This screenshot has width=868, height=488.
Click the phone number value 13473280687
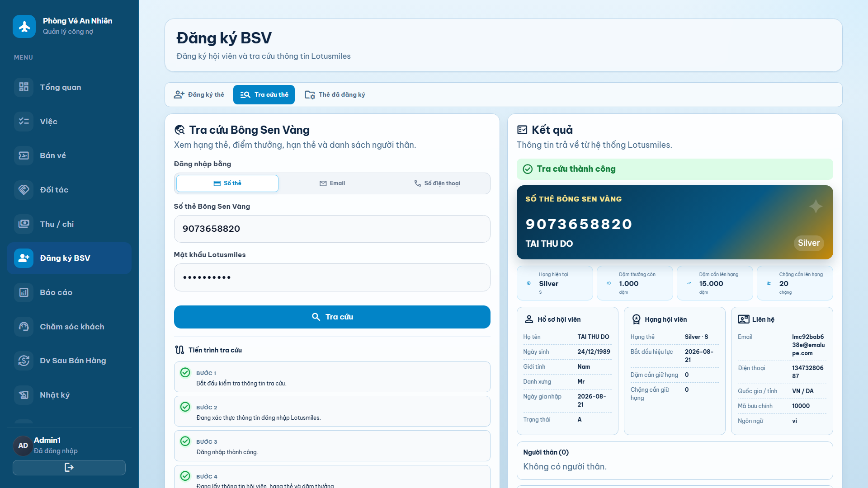[808, 372]
